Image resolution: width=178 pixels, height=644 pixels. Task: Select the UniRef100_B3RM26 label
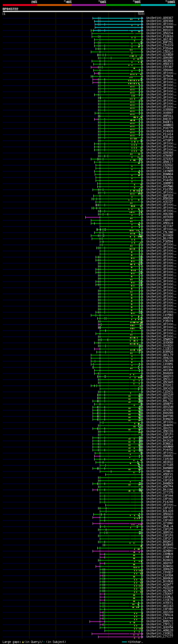coord(160,352)
